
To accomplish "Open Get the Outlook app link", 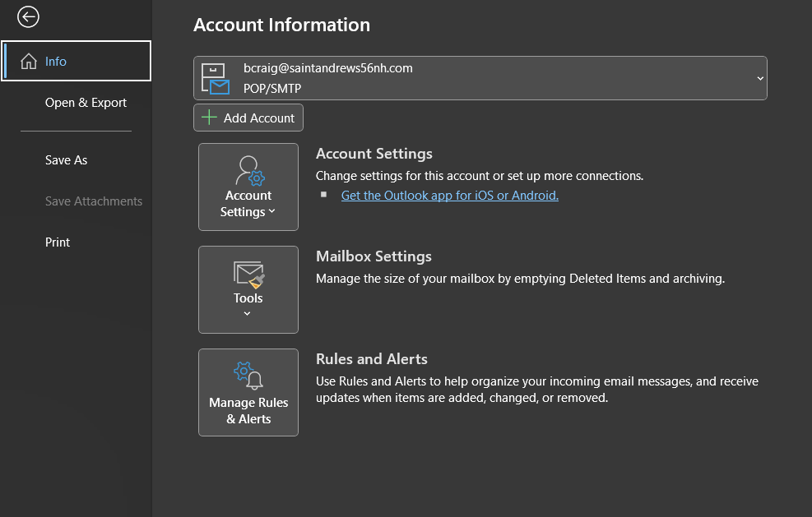I will tap(449, 196).
